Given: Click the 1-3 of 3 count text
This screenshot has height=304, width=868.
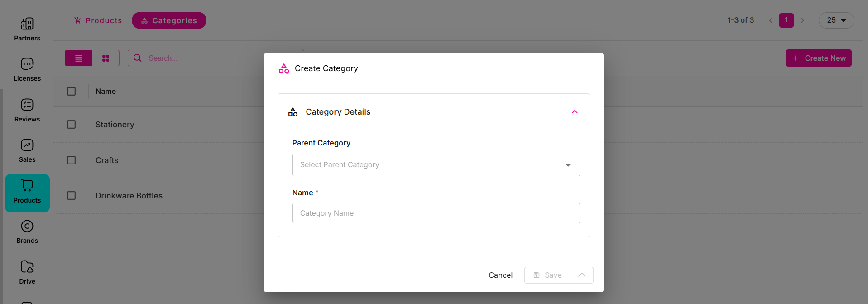Looking at the screenshot, I should coord(741,20).
